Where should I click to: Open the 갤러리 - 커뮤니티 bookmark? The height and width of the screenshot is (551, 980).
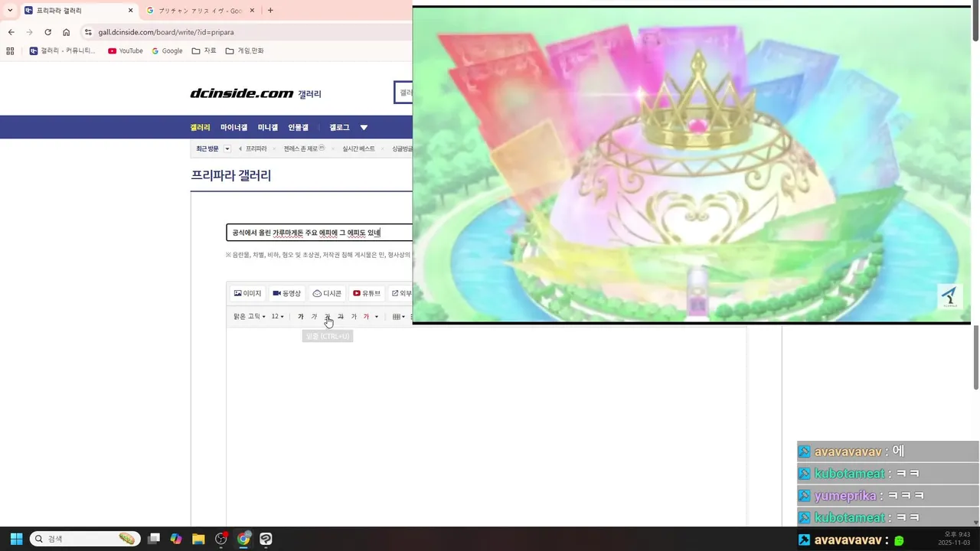63,51
